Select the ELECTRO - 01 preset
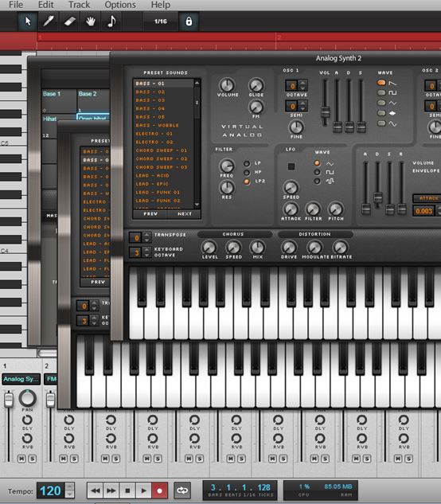Image resolution: width=441 pixels, height=504 pixels. [154, 134]
